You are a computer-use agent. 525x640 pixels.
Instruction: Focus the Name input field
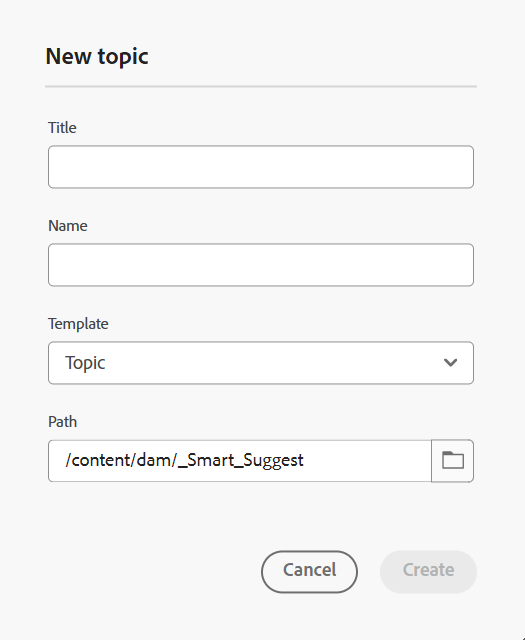(x=261, y=265)
